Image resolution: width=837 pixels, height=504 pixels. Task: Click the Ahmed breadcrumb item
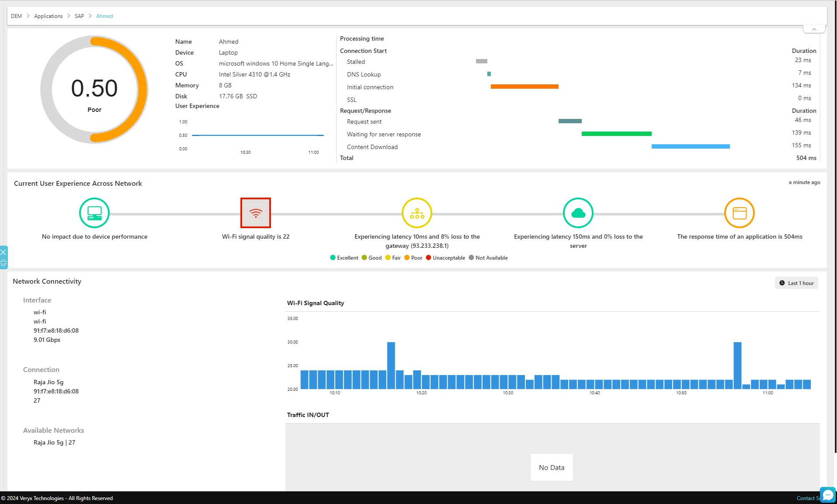point(104,16)
